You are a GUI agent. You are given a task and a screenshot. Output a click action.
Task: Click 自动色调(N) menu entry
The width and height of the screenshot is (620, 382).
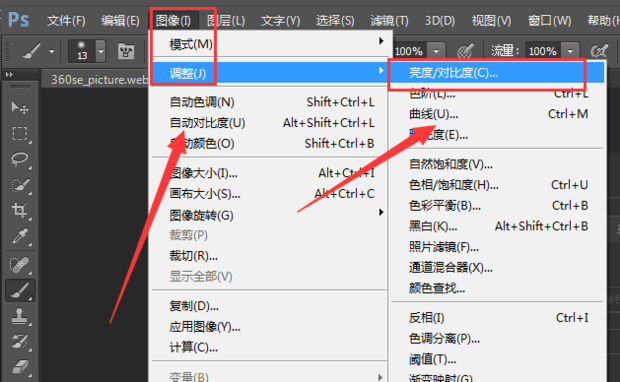270,102
